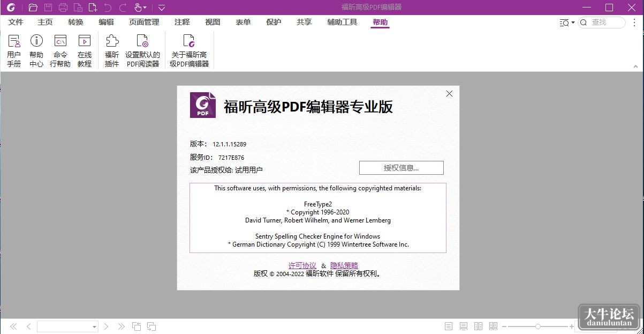Select continuous facing view icon
The image size is (644, 334).
click(494, 326)
